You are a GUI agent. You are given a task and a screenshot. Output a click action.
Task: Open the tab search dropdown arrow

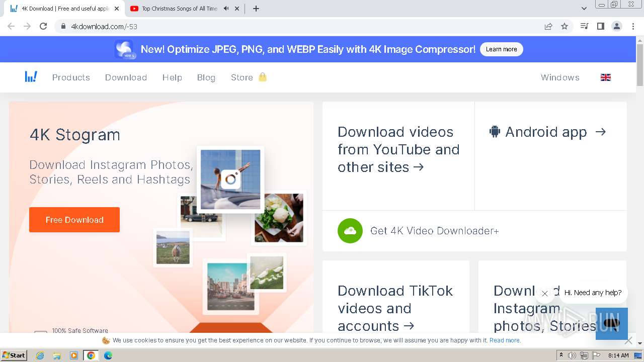pos(584,9)
